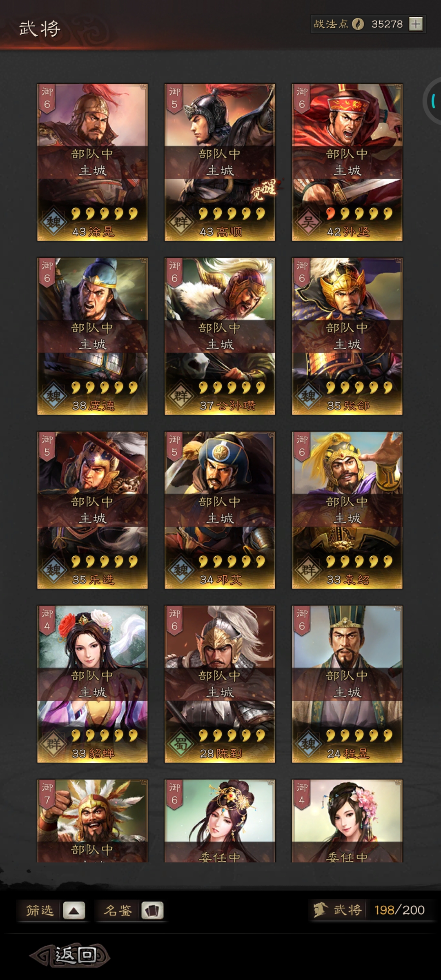
Task: Tap the 魏 faction badge on 张郃
Action: click(308, 396)
